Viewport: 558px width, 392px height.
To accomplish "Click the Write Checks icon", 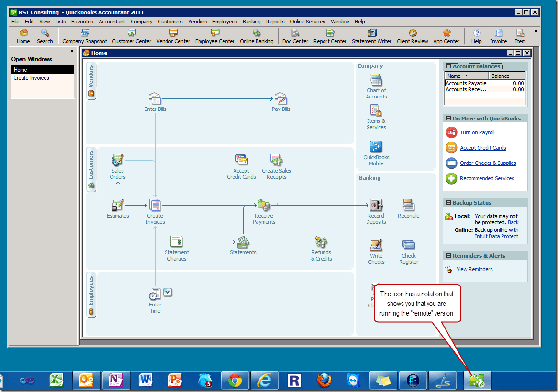I will (x=376, y=245).
